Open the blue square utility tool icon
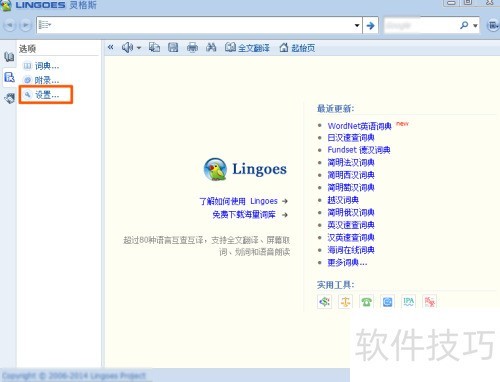The height and width of the screenshot is (382, 500). pyautogui.click(x=387, y=302)
